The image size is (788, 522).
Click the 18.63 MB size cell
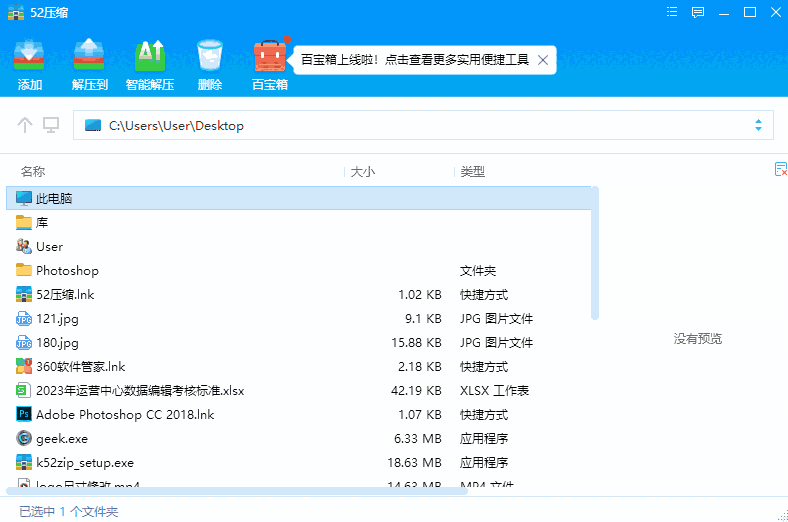point(415,463)
